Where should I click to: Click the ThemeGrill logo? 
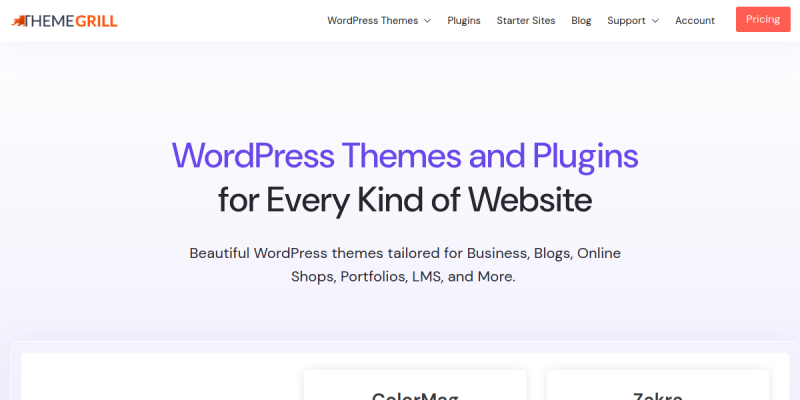pos(64,21)
